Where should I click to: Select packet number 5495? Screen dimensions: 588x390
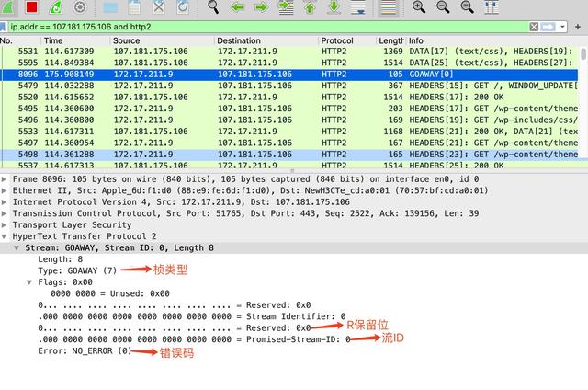tap(288, 109)
